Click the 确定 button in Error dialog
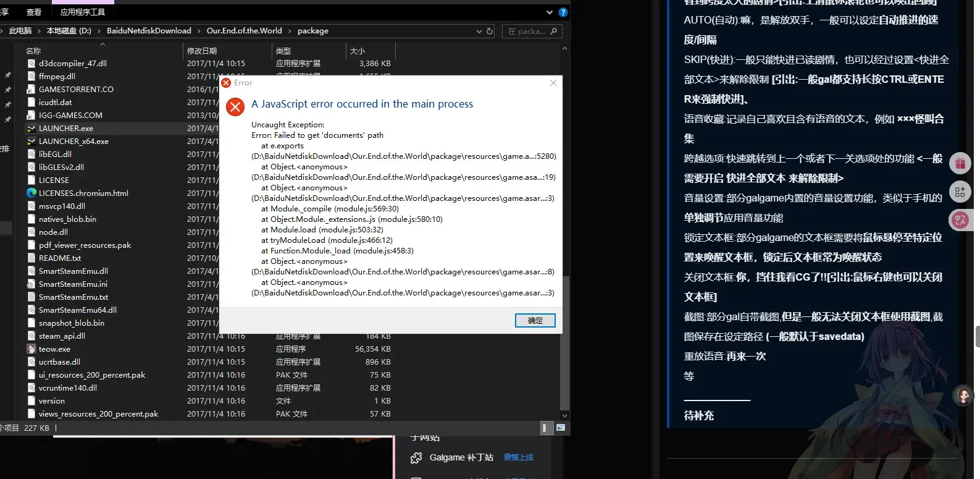Image resolution: width=980 pixels, height=479 pixels. pos(535,320)
